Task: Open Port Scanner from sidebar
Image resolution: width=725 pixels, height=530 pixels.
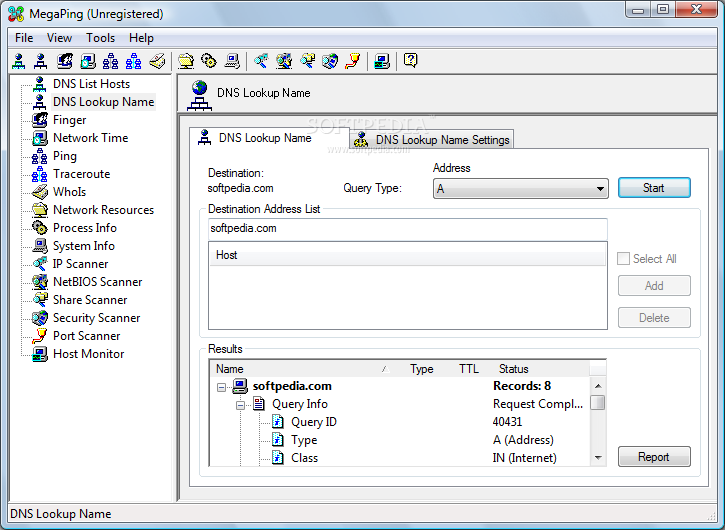Action: click(86, 336)
